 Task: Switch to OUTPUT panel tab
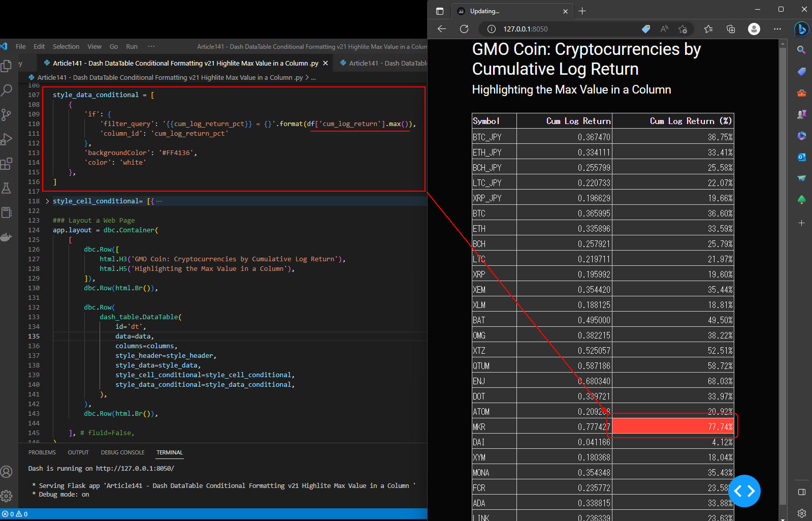pyautogui.click(x=78, y=452)
